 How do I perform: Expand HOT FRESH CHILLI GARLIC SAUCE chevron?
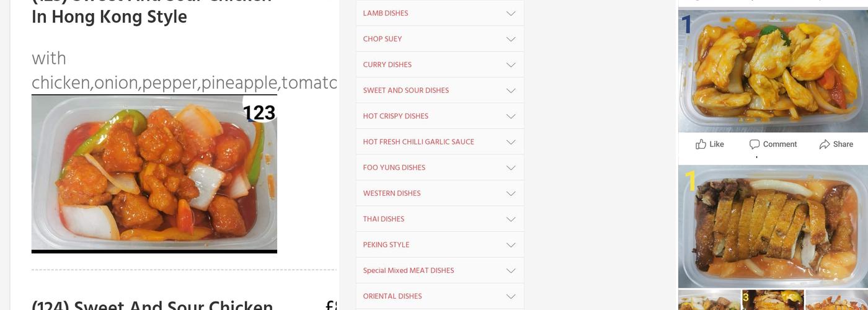point(511,142)
